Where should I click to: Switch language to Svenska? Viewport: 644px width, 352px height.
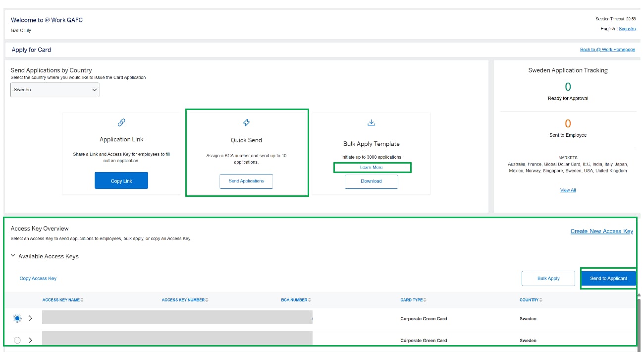pyautogui.click(x=627, y=29)
